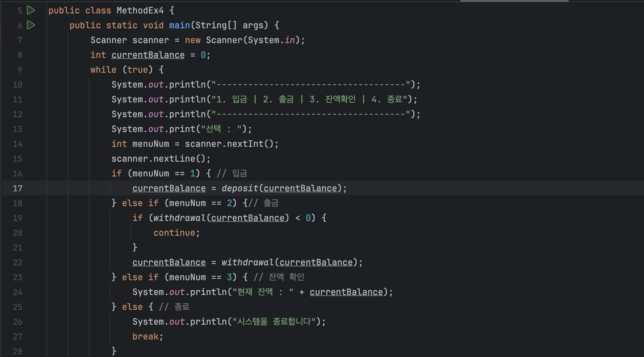Screen dimensions: 644x357
Task: Click the 'continue' keyword on line 20
Action: (174, 233)
